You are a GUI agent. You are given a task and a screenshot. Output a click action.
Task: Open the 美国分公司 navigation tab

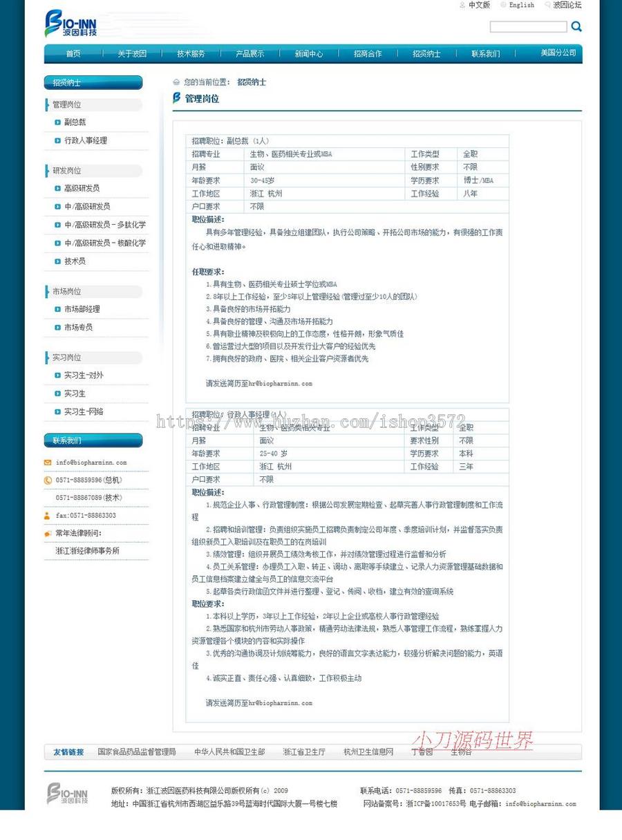click(557, 53)
